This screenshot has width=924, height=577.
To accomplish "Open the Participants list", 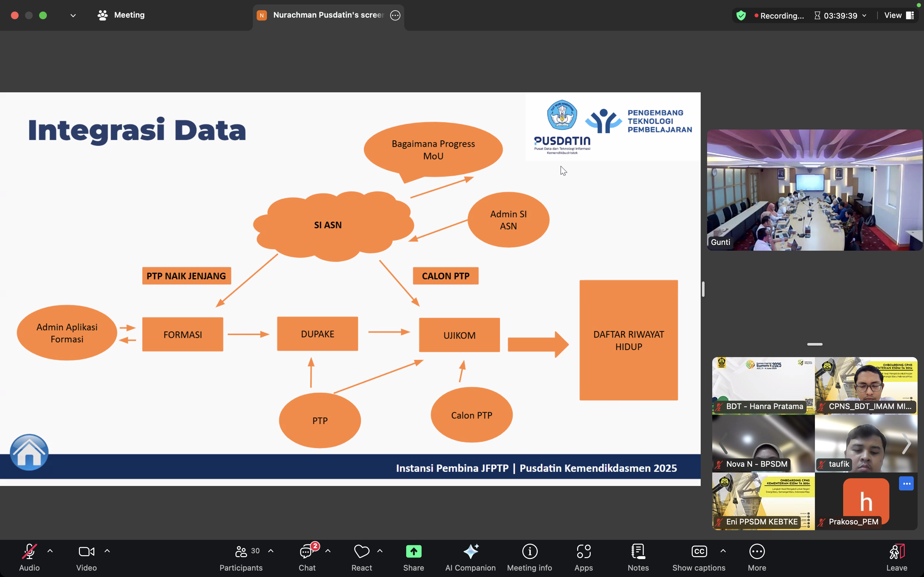I will click(x=241, y=551).
